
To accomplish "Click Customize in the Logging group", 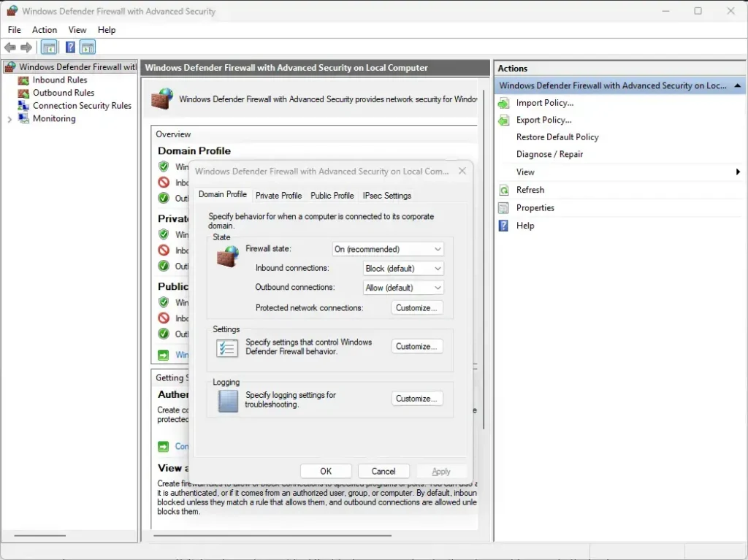I will point(416,399).
